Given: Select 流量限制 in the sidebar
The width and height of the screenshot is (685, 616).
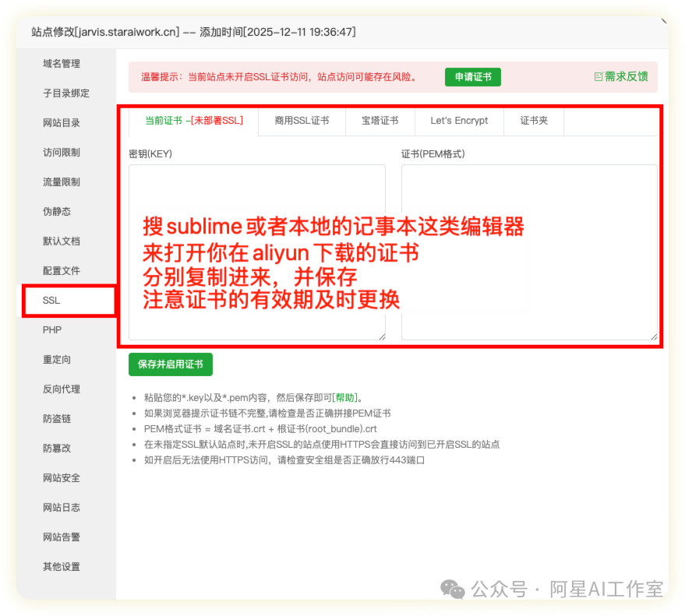Looking at the screenshot, I should coord(61,182).
